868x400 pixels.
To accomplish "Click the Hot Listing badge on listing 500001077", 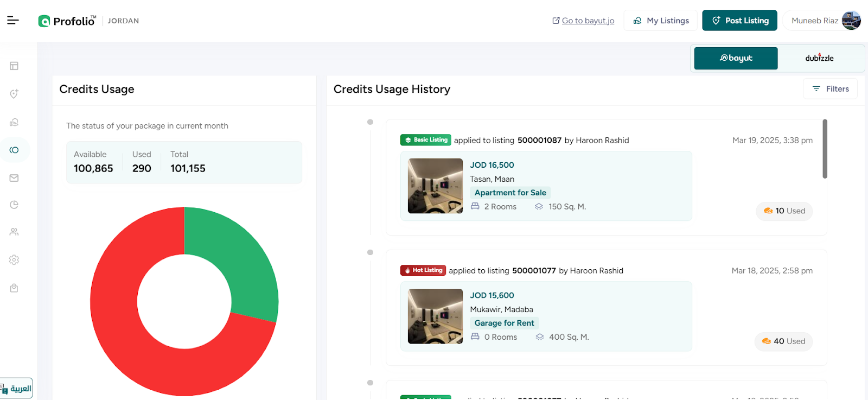I will click(x=423, y=270).
